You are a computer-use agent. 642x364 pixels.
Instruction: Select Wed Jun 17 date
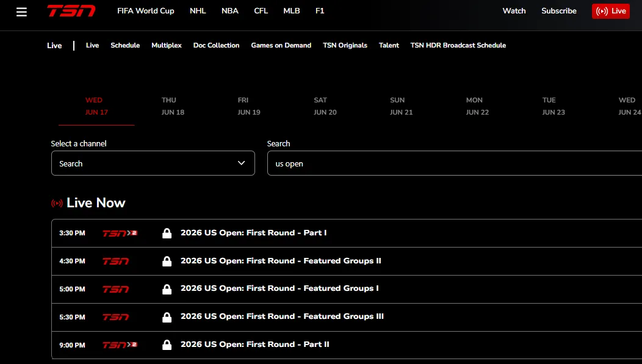pyautogui.click(x=96, y=106)
